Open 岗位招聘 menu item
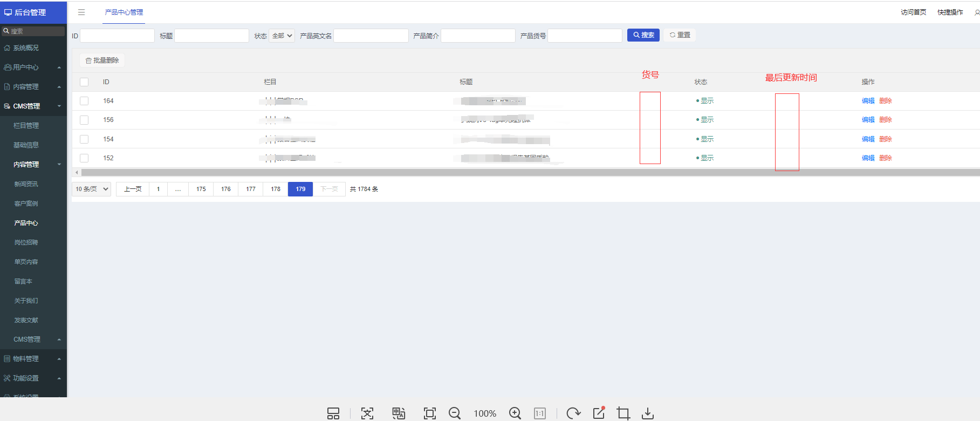The image size is (980, 421). click(x=33, y=242)
